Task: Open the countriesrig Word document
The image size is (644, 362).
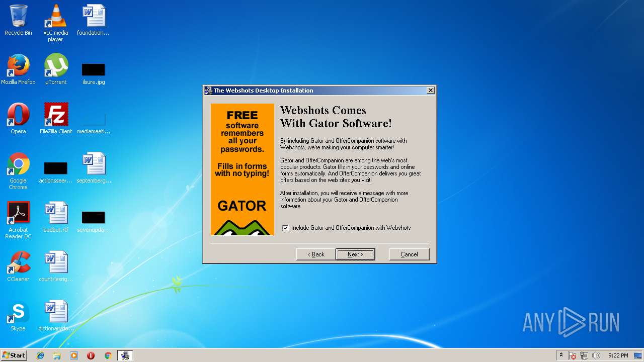Action: tap(55, 266)
